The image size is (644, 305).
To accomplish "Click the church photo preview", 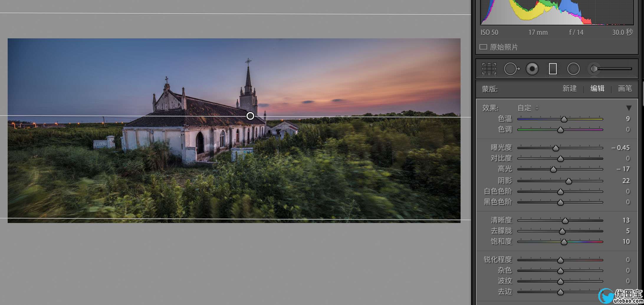I will tap(234, 130).
